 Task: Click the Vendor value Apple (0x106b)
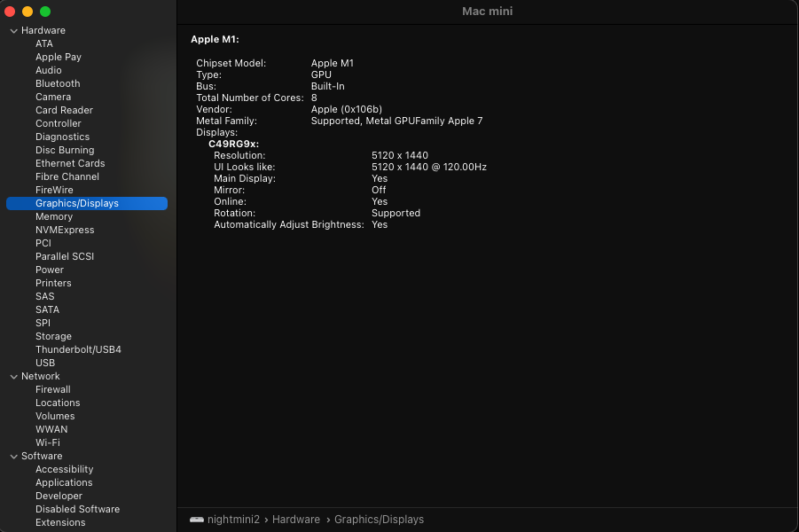tap(347, 109)
